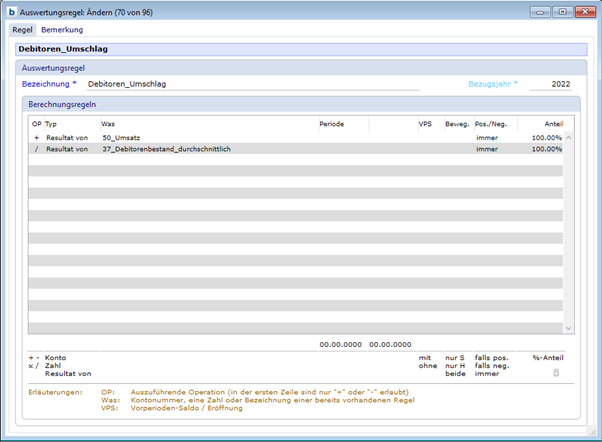Click the Anteil column header
The height and width of the screenshot is (442, 602).
[x=553, y=123]
